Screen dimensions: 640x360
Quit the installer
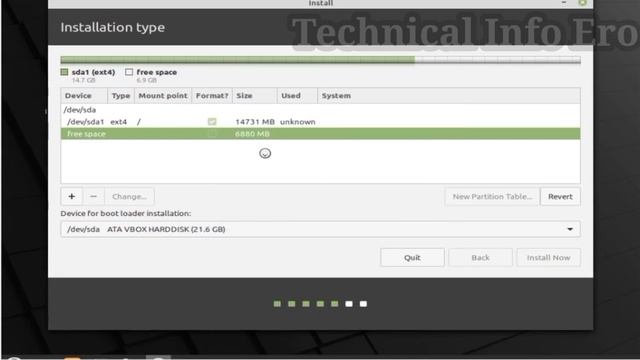412,258
